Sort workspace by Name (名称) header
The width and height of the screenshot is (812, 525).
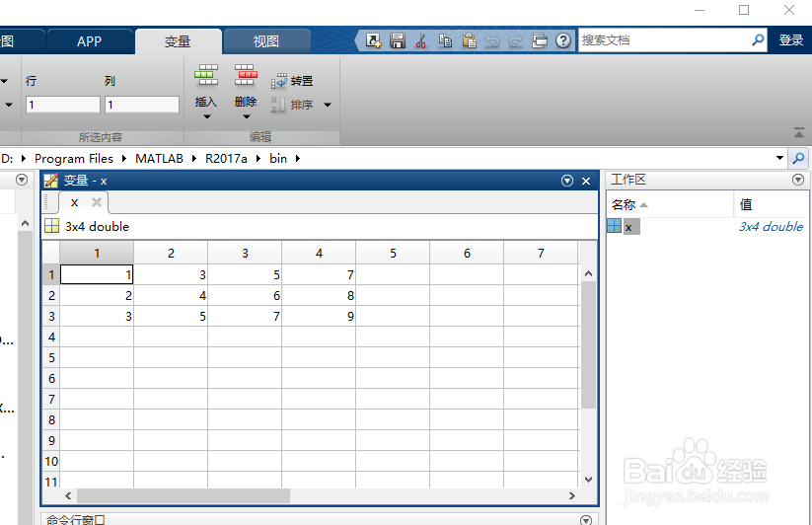[x=670, y=204]
